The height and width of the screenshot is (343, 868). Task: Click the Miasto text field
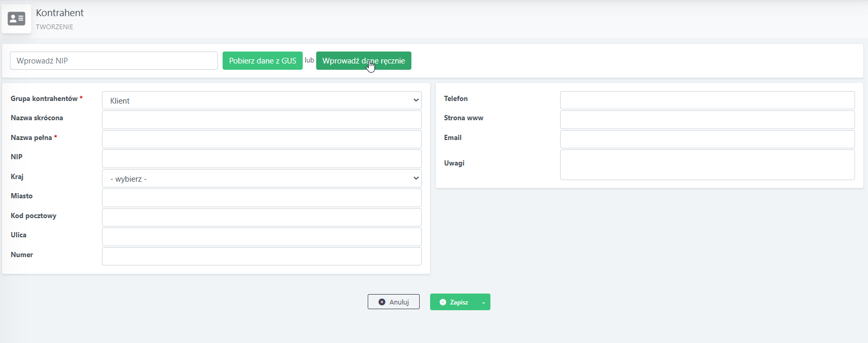coord(262,198)
